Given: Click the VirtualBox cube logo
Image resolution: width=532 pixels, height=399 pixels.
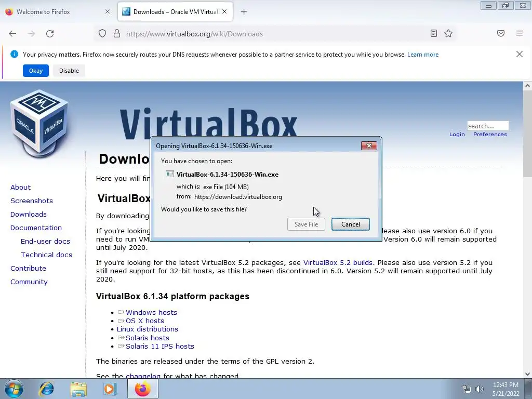Looking at the screenshot, I should coord(39,124).
